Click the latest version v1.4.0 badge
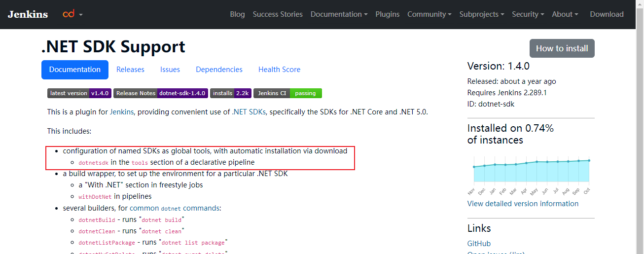The image size is (644, 254). point(79,93)
